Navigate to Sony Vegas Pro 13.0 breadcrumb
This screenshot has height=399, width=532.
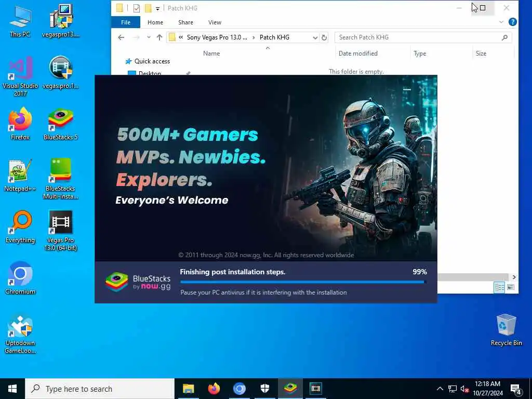[x=217, y=37]
